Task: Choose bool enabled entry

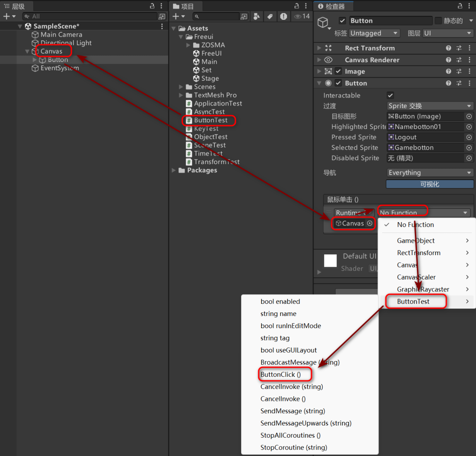Action: pos(280,301)
